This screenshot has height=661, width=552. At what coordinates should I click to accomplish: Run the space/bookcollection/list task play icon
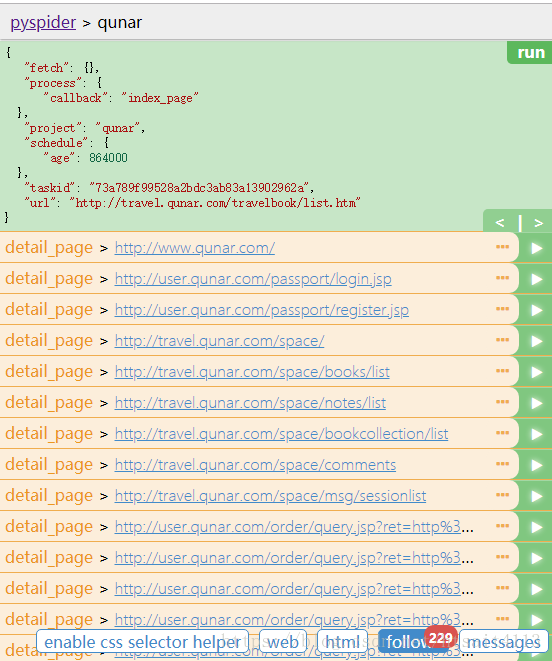(x=536, y=434)
